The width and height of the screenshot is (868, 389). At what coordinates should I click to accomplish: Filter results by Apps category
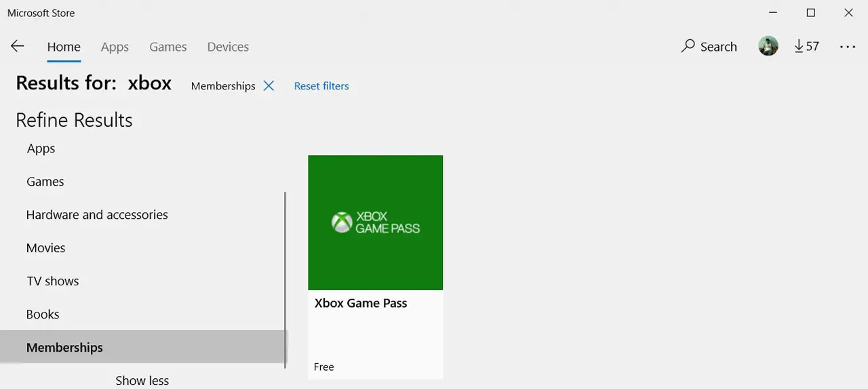pyautogui.click(x=41, y=148)
